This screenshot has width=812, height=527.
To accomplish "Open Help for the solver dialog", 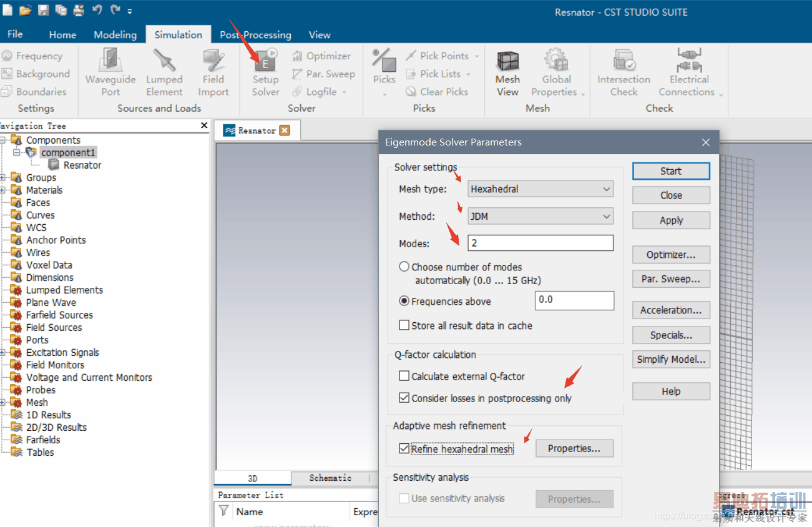I will [x=671, y=392].
